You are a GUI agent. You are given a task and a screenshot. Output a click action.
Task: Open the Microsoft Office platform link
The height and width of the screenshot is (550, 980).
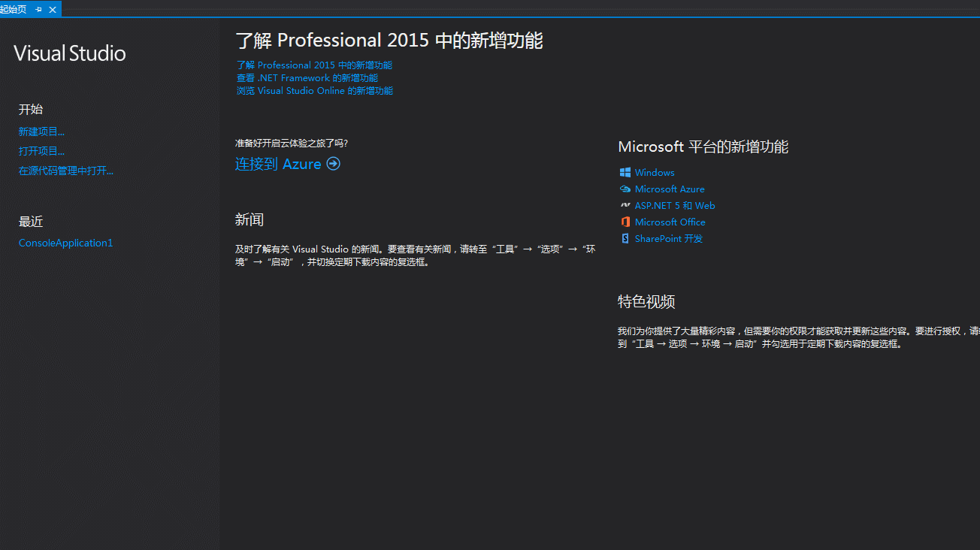(670, 222)
